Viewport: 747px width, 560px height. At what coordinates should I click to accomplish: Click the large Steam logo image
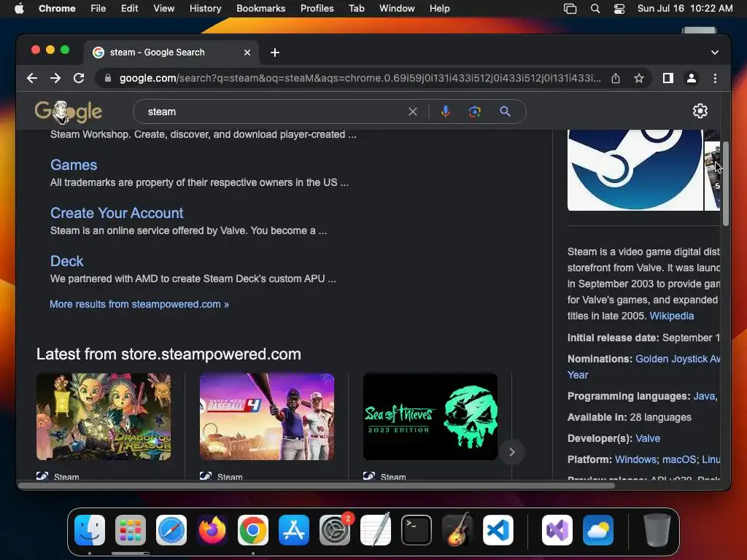[x=635, y=170]
